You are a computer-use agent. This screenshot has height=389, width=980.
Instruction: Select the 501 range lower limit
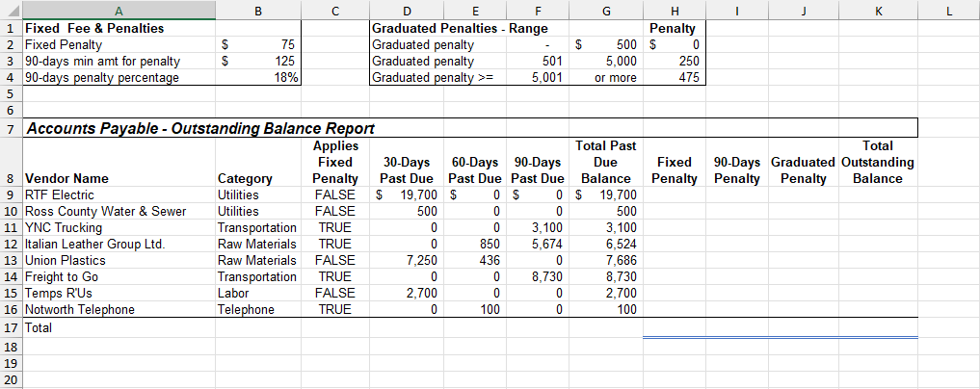click(x=538, y=62)
